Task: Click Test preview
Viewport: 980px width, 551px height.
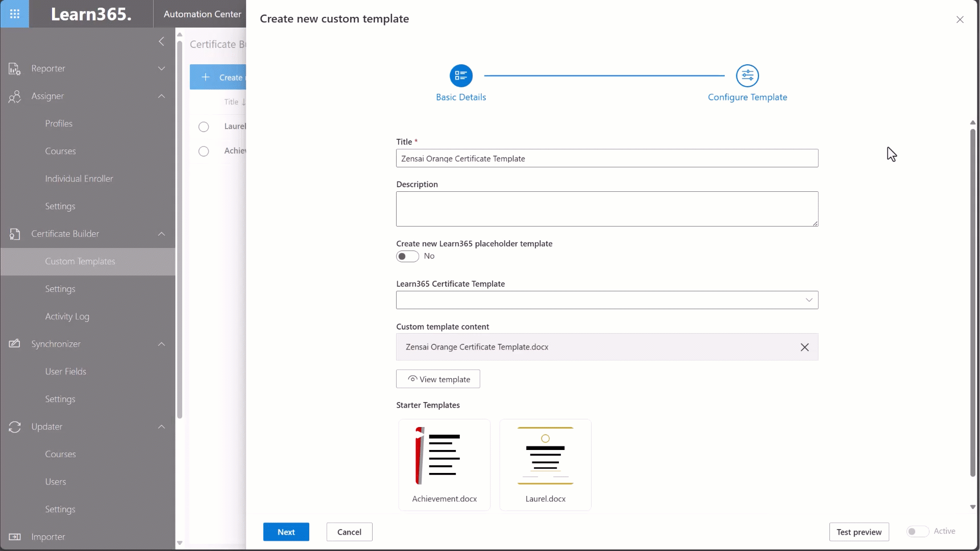Action: click(859, 532)
